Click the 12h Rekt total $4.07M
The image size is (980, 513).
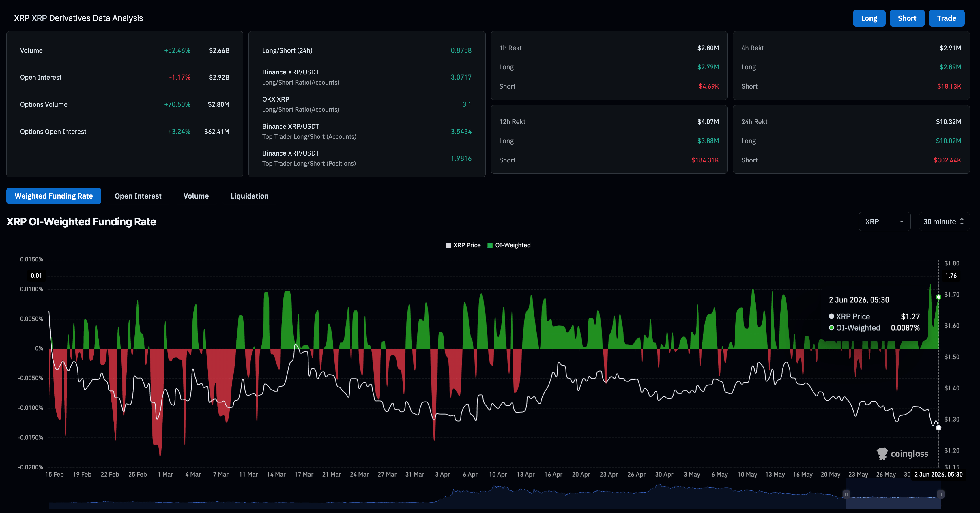tap(708, 122)
